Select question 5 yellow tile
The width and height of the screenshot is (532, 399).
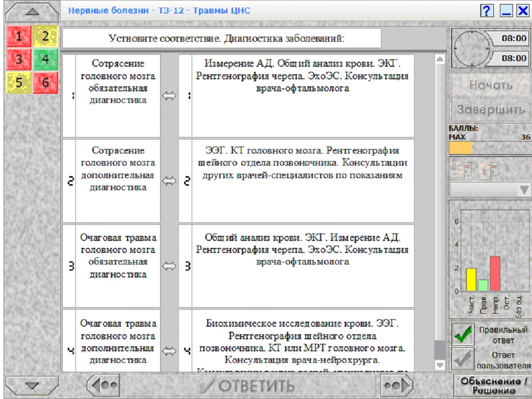pyautogui.click(x=19, y=82)
